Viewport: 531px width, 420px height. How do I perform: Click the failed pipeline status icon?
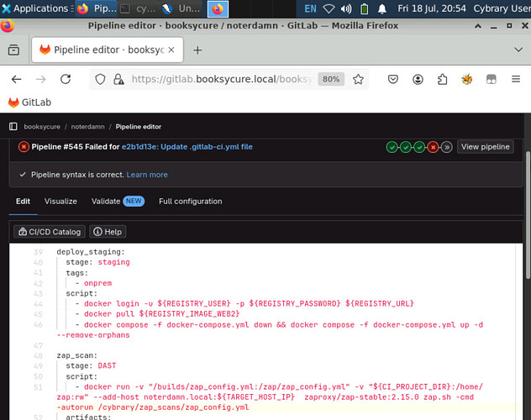click(24, 147)
